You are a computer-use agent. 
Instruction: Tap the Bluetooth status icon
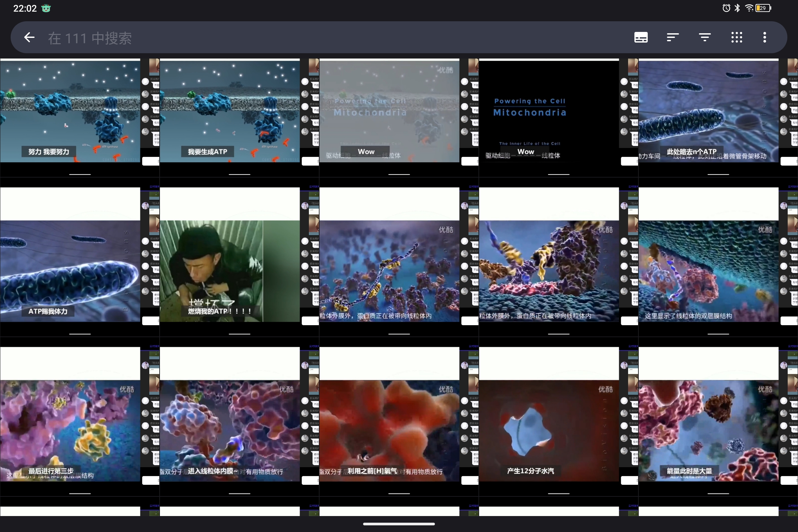pyautogui.click(x=737, y=8)
